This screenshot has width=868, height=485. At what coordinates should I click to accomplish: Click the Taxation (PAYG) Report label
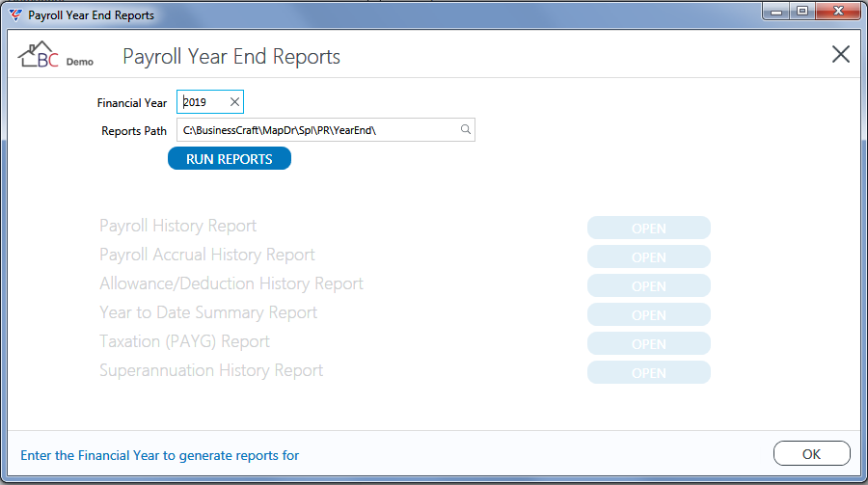coord(184,341)
